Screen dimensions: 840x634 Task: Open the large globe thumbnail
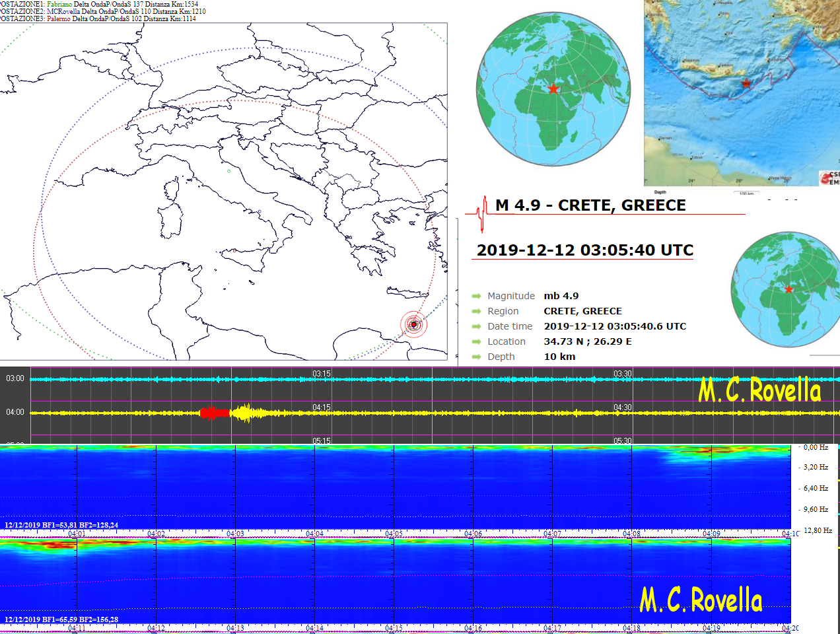coord(553,89)
